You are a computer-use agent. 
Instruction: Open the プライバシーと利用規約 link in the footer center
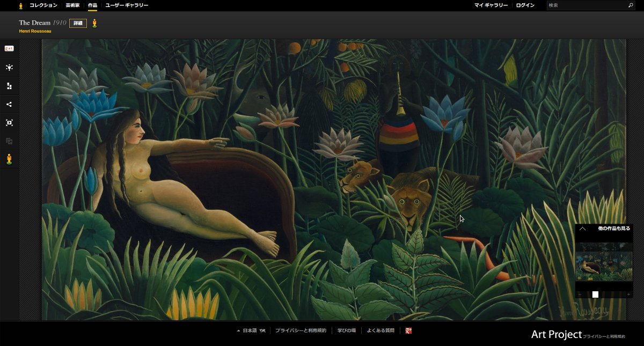(301, 330)
